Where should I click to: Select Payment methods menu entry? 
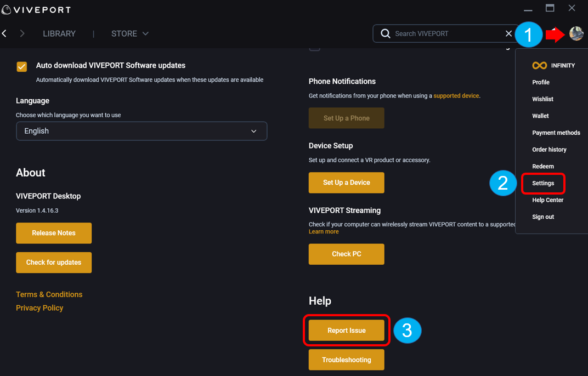pyautogui.click(x=556, y=133)
